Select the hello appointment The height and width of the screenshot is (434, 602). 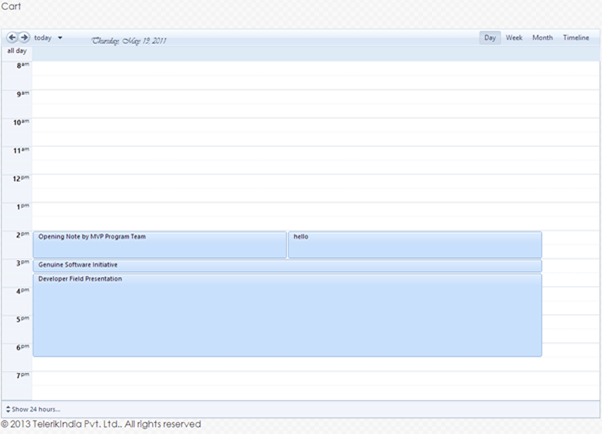coord(415,244)
